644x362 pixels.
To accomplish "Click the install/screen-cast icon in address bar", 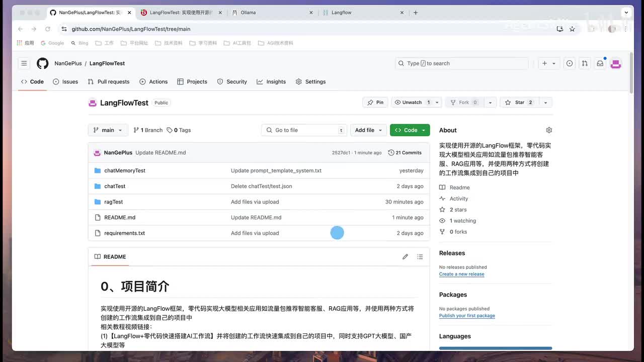I will [559, 29].
